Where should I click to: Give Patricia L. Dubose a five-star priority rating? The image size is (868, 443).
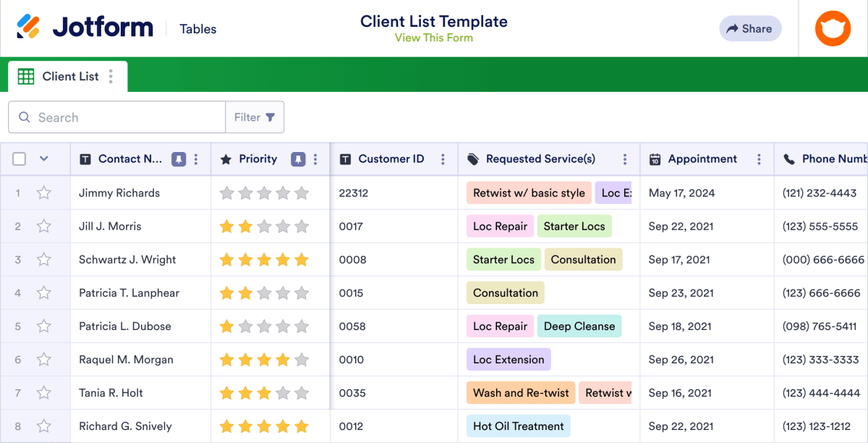tap(301, 326)
